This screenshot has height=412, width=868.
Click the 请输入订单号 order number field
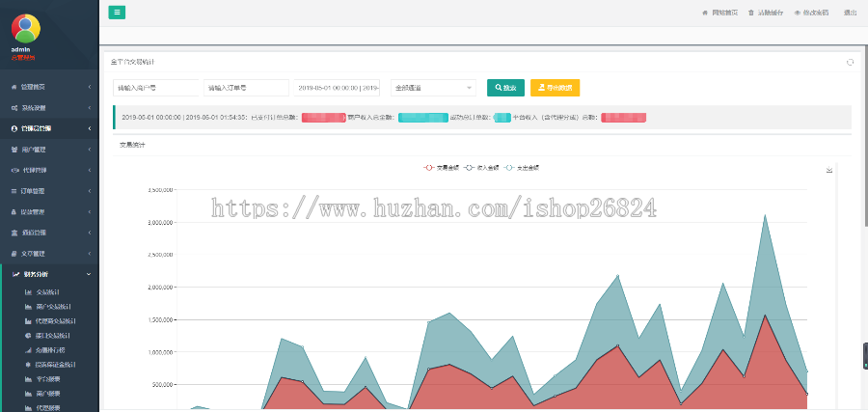point(246,88)
